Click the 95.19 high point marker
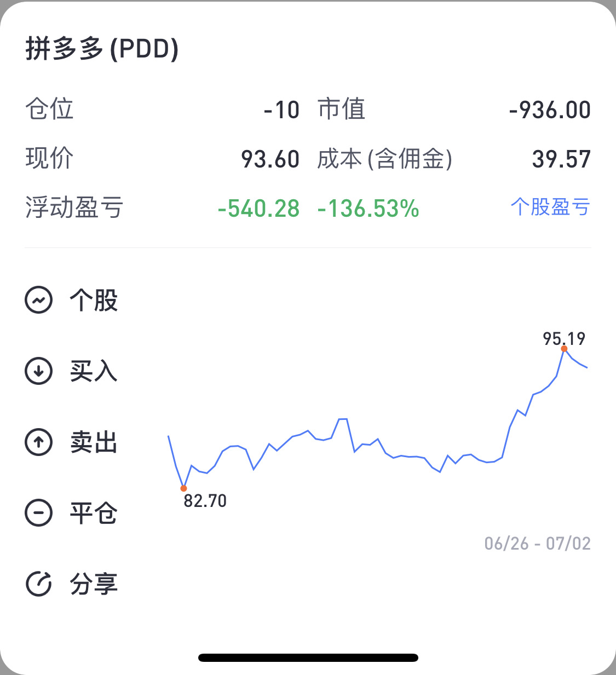Screen dimensions: 616x675 point(564,349)
